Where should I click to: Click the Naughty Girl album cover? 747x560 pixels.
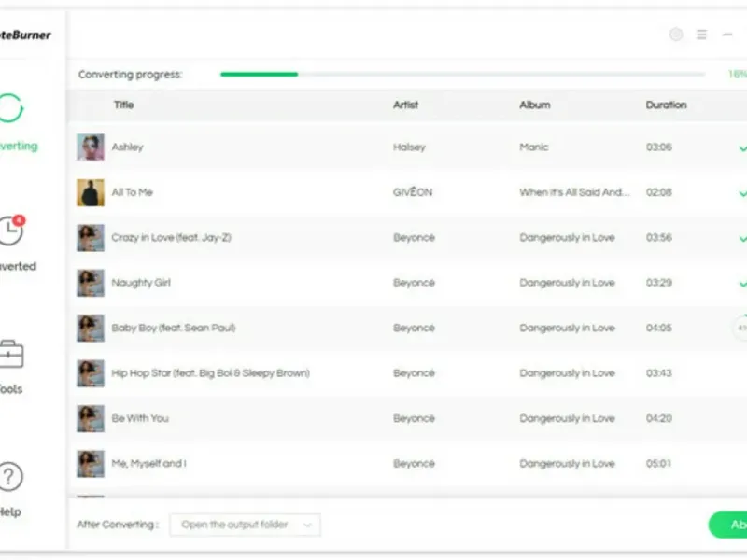[91, 283]
